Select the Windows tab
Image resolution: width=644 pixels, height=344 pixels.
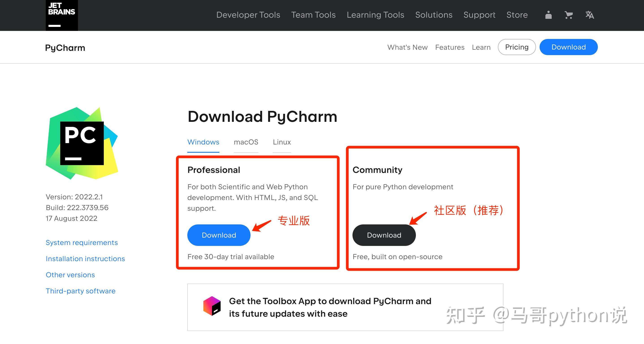point(203,142)
